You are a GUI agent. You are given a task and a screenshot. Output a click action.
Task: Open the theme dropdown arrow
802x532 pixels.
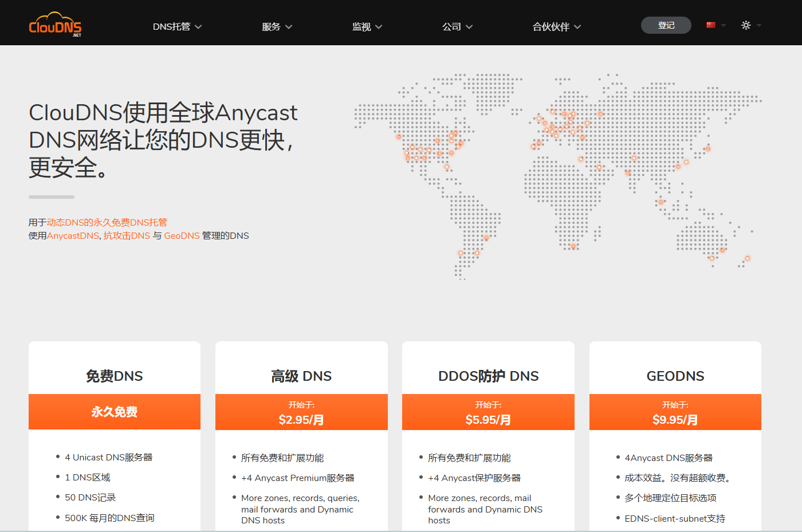point(759,25)
